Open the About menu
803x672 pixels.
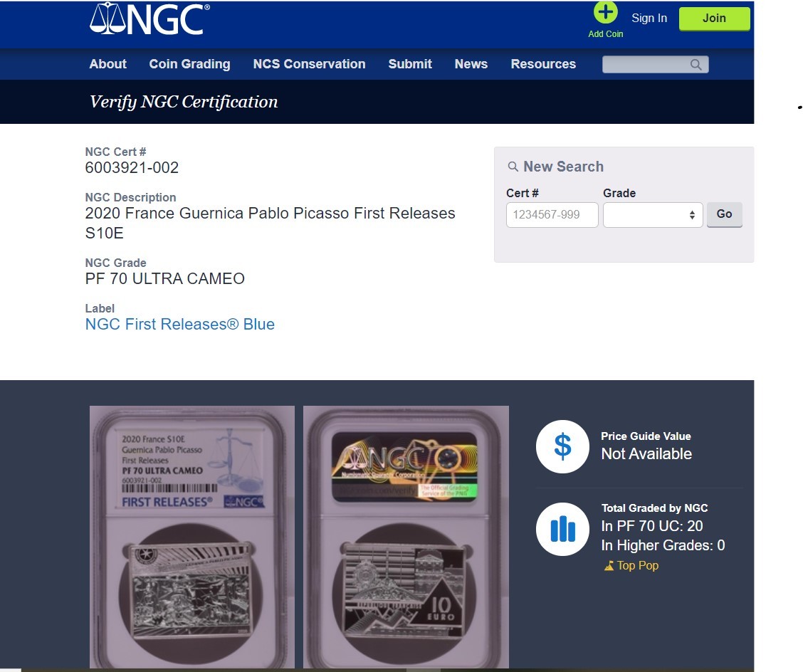[x=107, y=64]
